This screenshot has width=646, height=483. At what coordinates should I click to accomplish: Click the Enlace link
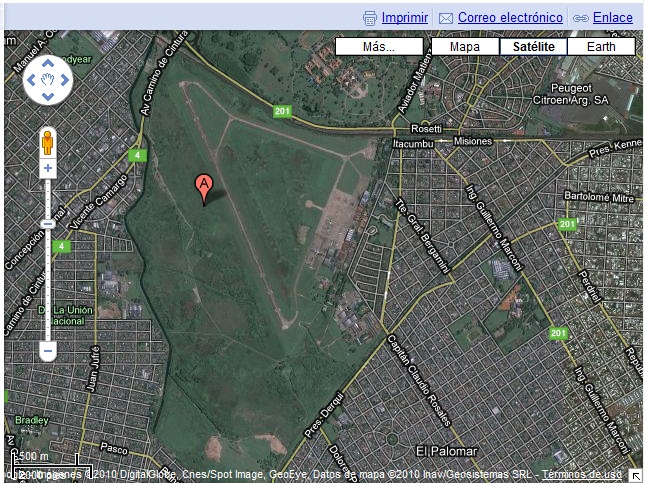[613, 18]
